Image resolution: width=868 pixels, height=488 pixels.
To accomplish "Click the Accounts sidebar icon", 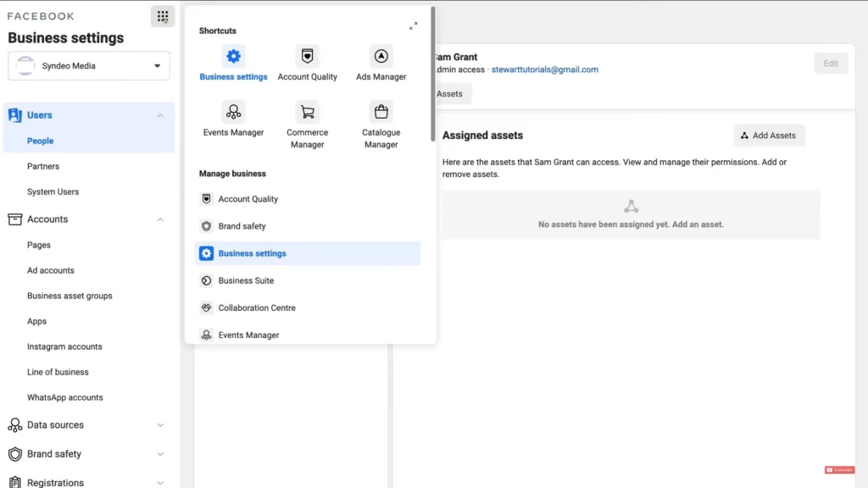I will pyautogui.click(x=15, y=219).
